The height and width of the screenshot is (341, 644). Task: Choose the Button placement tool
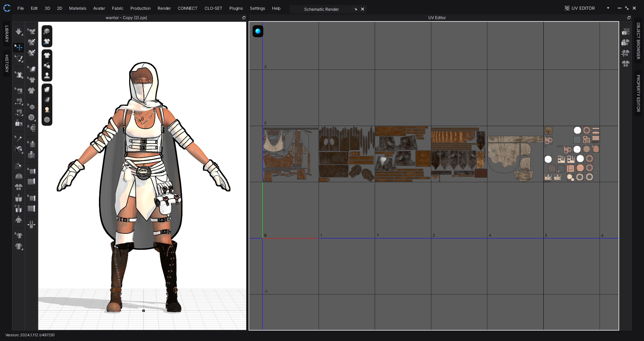tap(32, 117)
